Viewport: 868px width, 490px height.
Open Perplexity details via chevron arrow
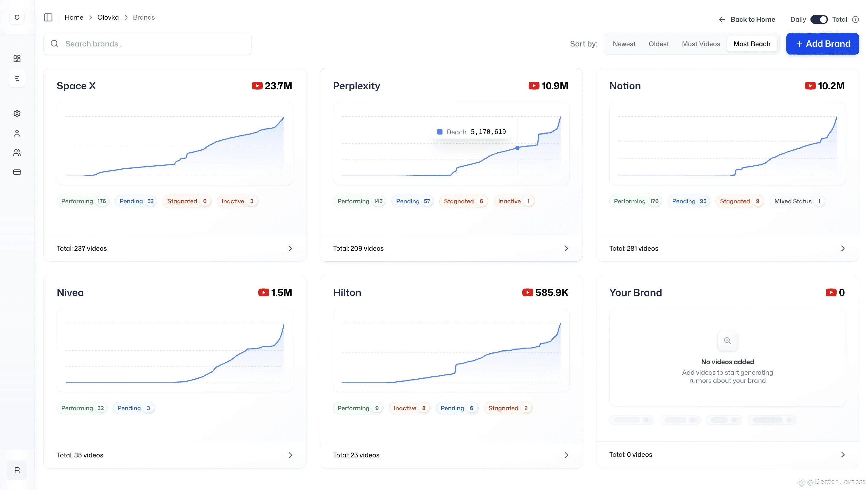pos(566,249)
